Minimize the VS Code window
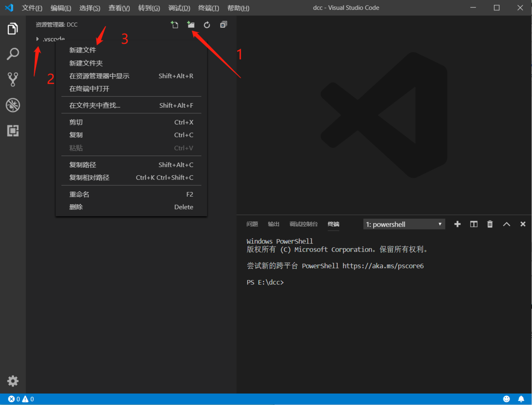This screenshot has height=405, width=532. [473, 8]
